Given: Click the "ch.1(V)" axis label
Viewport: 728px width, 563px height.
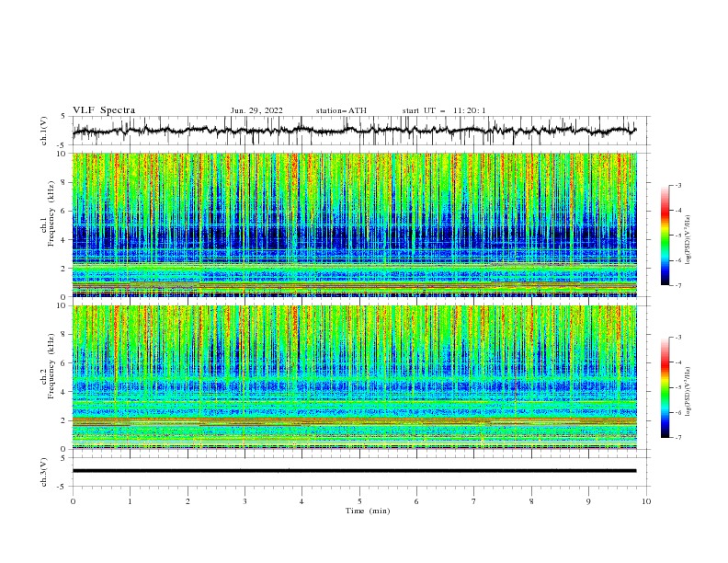Looking at the screenshot, I should click(43, 131).
